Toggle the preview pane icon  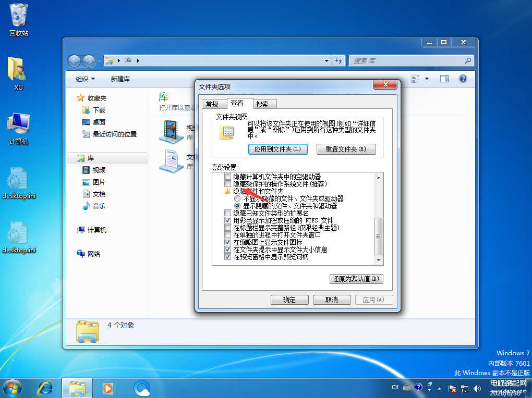tap(444, 79)
